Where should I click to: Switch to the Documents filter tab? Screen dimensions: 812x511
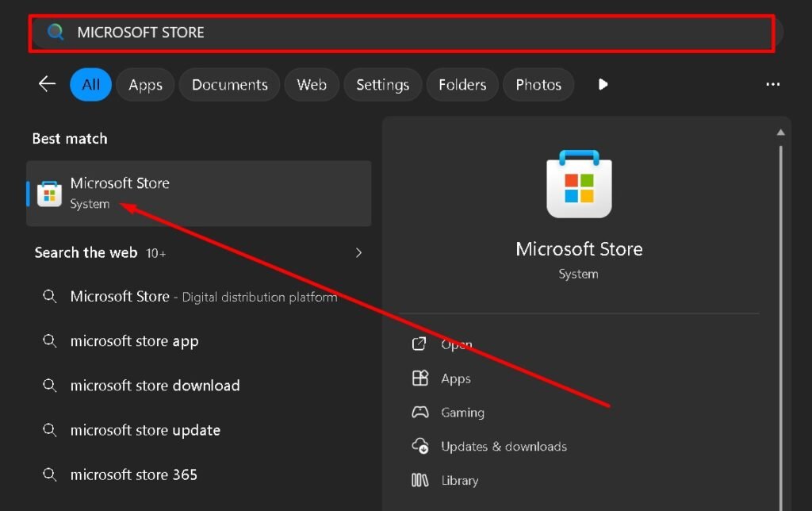(229, 84)
